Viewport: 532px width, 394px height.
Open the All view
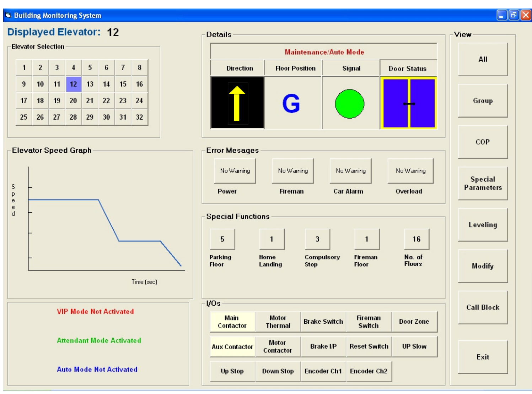[x=483, y=59]
